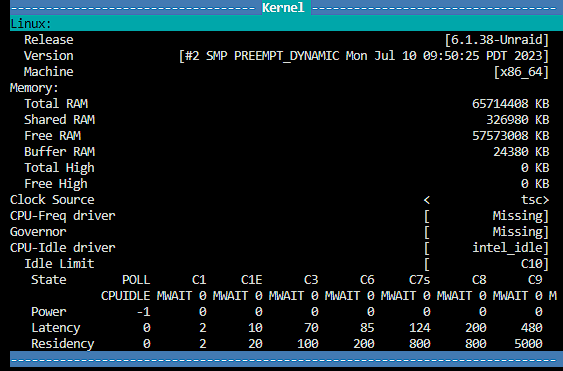
Task: Click the Idle Limit label
Action: click(60, 264)
